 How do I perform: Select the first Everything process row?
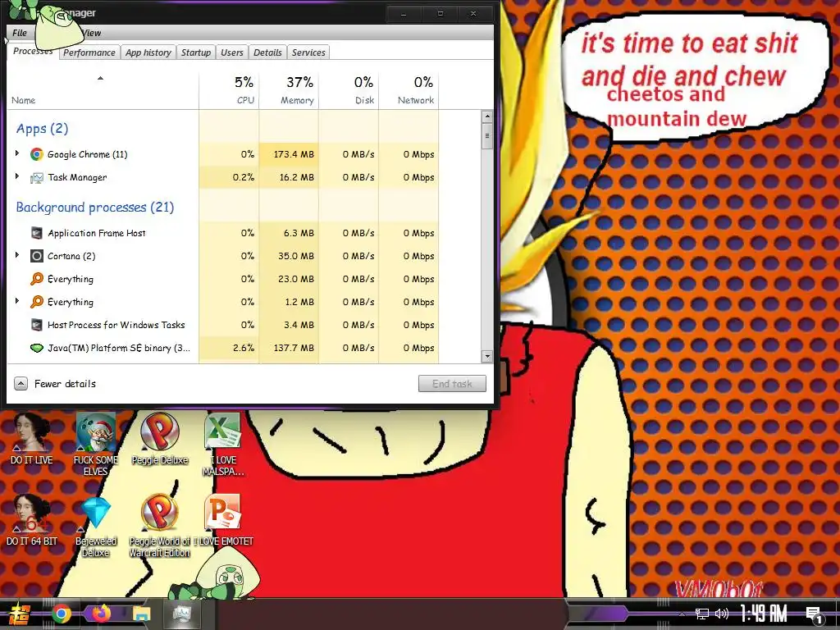223,279
